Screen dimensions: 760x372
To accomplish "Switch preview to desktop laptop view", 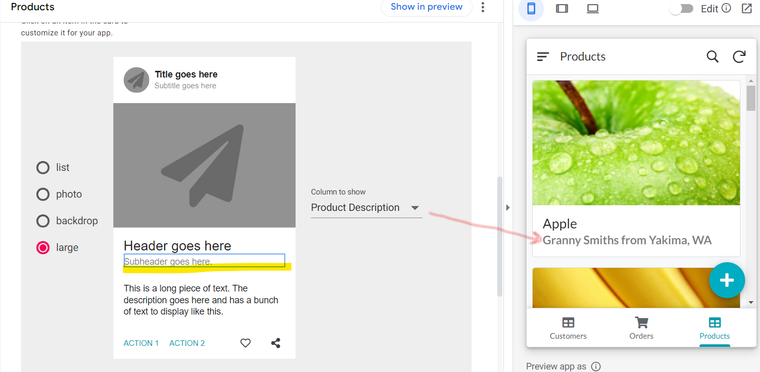I will [x=592, y=8].
